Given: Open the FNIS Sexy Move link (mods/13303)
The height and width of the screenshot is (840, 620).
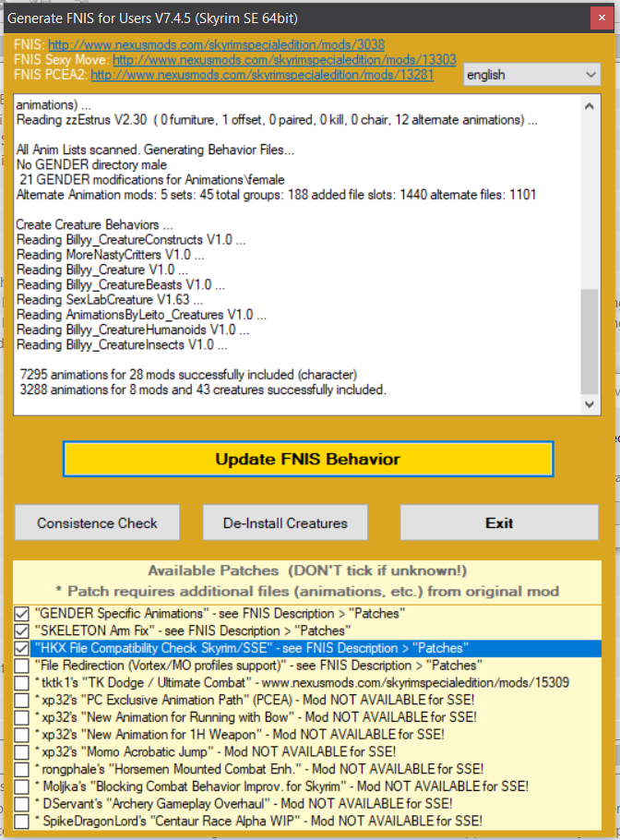Looking at the screenshot, I should pyautogui.click(x=284, y=59).
